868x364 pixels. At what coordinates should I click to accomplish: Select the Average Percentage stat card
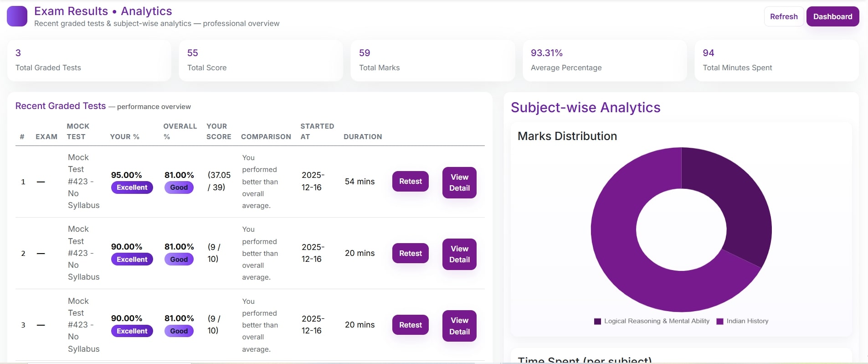coord(604,60)
